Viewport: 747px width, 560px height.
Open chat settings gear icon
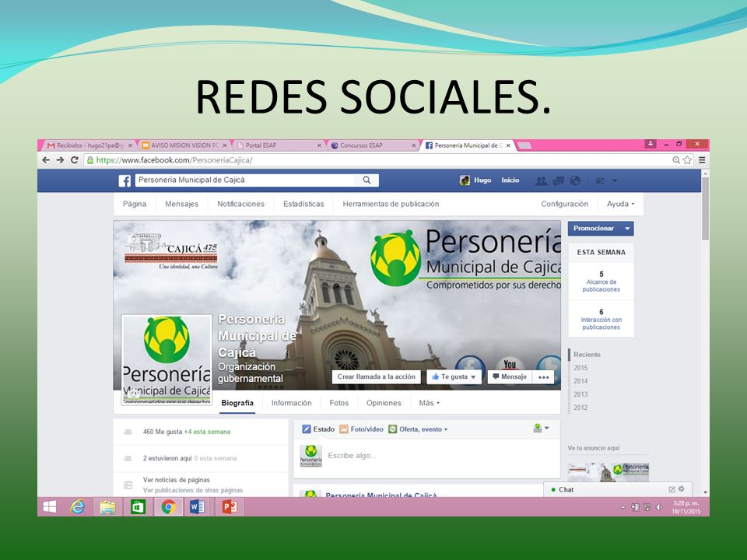682,489
